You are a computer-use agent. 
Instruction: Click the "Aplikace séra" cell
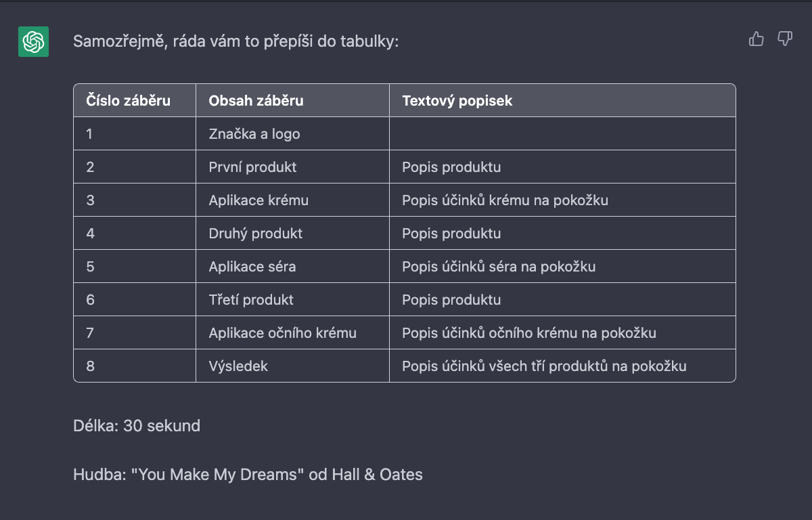[292, 267]
